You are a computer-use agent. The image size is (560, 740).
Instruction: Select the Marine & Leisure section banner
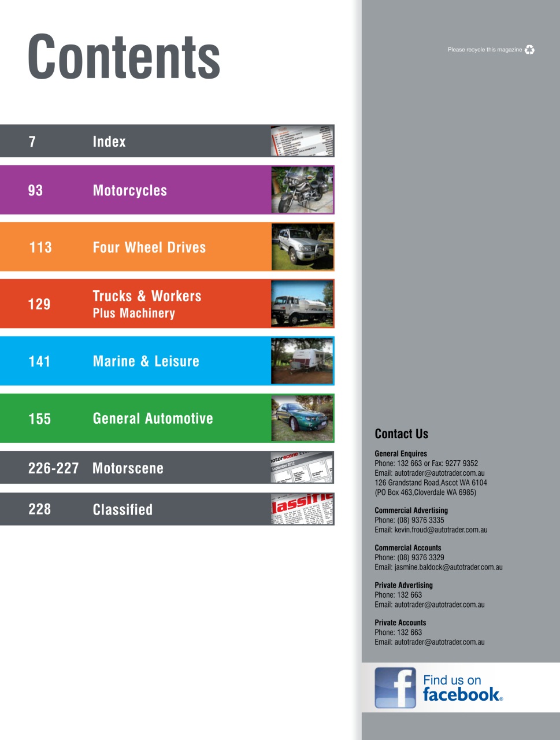(144, 361)
